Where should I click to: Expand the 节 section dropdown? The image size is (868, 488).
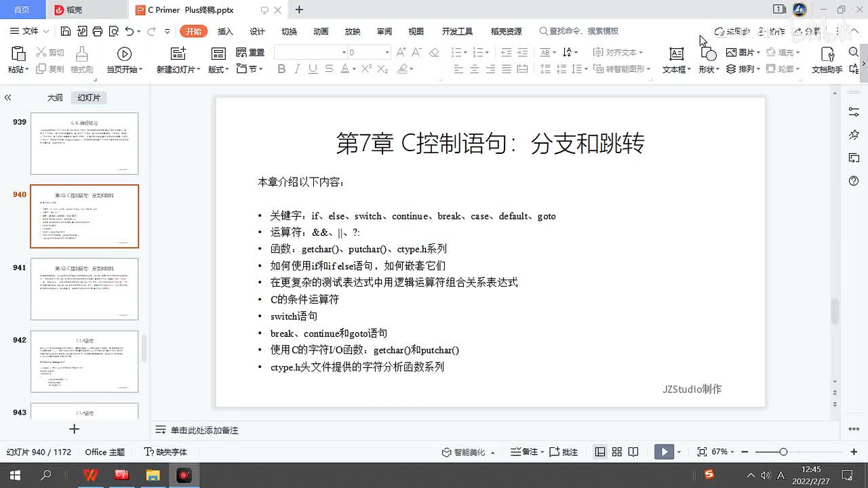tap(250, 69)
